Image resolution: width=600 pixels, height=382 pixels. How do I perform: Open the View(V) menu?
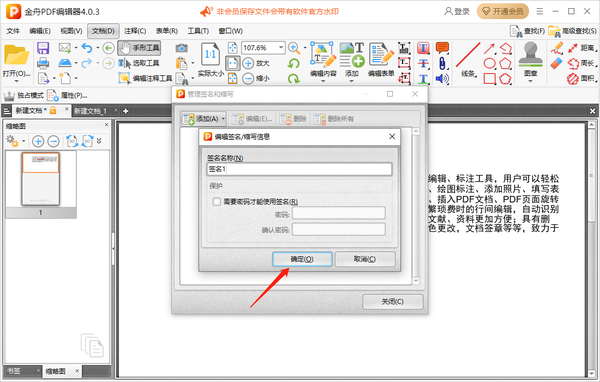[72, 31]
